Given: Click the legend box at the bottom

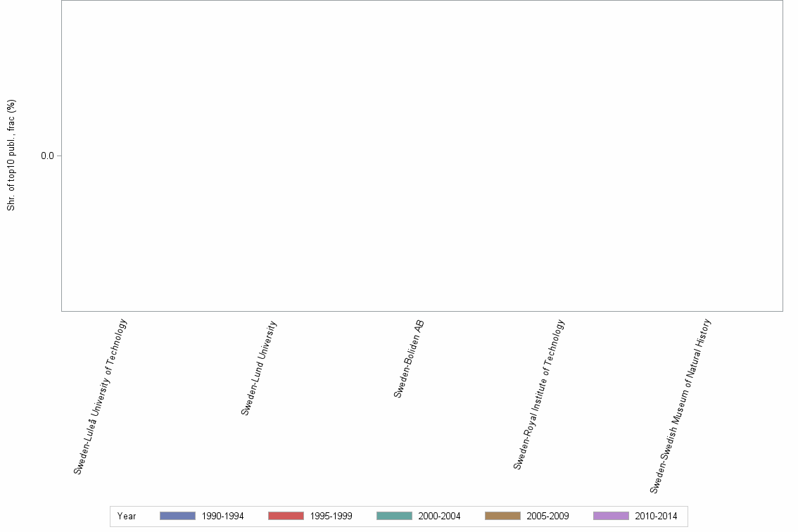Looking at the screenshot, I should point(399,516).
